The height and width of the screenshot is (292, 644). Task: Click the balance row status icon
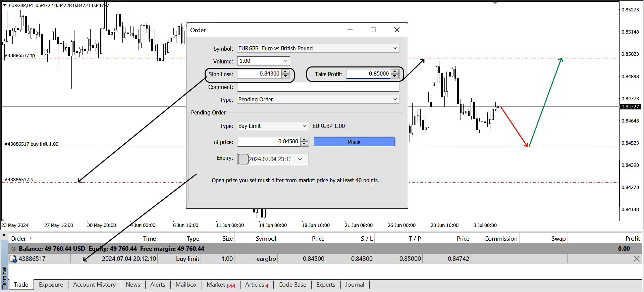click(13, 249)
